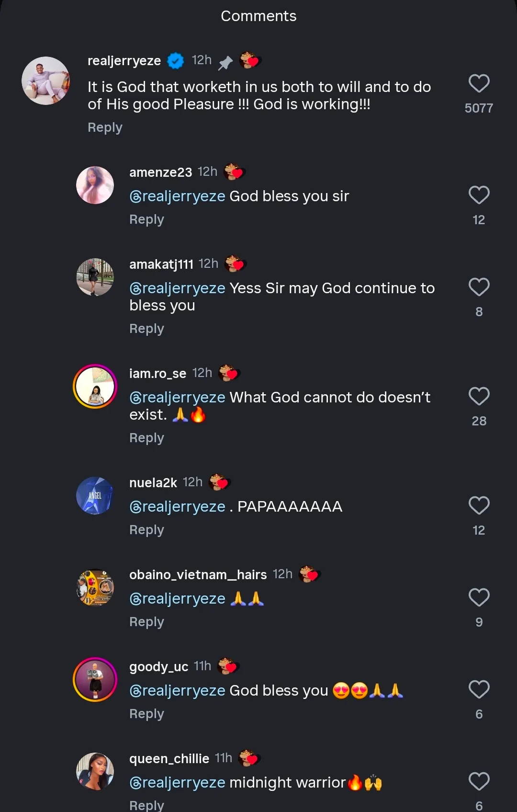Open the amakatj111 username profile
The height and width of the screenshot is (812, 517).
click(x=161, y=264)
